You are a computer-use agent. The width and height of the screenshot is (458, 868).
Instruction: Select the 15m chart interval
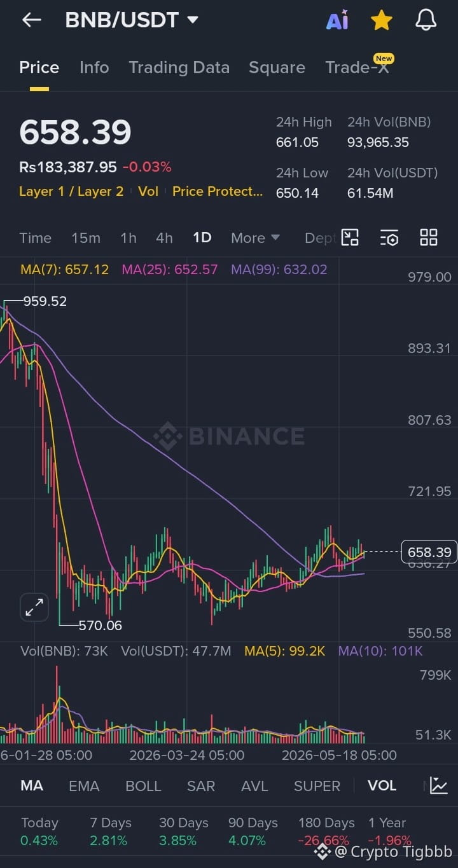coord(86,238)
